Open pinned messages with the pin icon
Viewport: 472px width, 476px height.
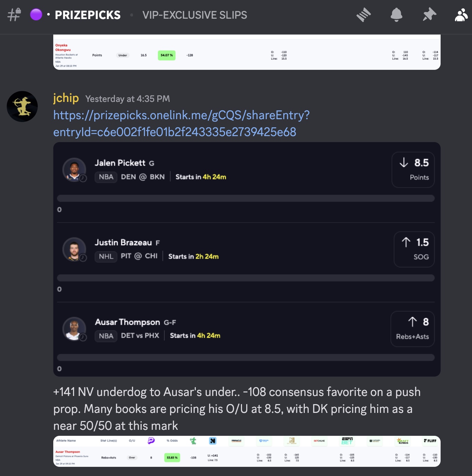point(429,15)
